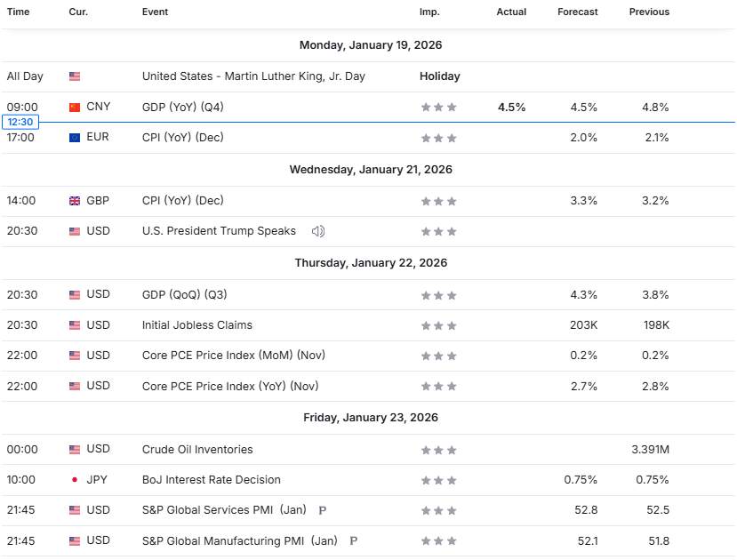Open the Initial Jobless Claims event

click(x=197, y=325)
